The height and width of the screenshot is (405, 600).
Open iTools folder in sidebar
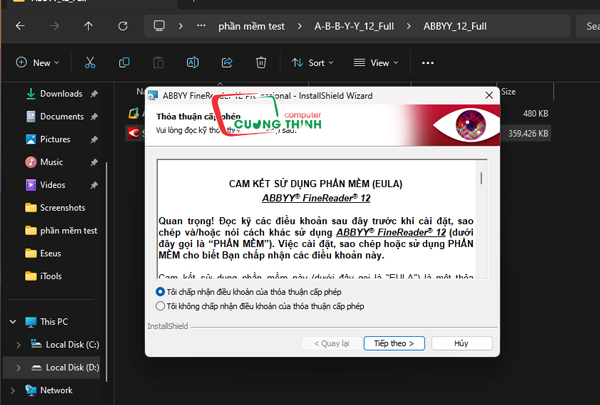51,276
